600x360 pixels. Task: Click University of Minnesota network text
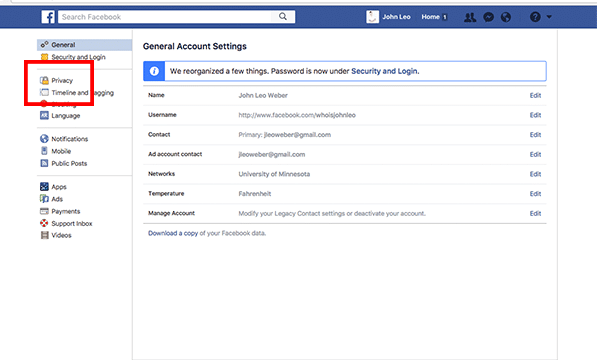274,174
